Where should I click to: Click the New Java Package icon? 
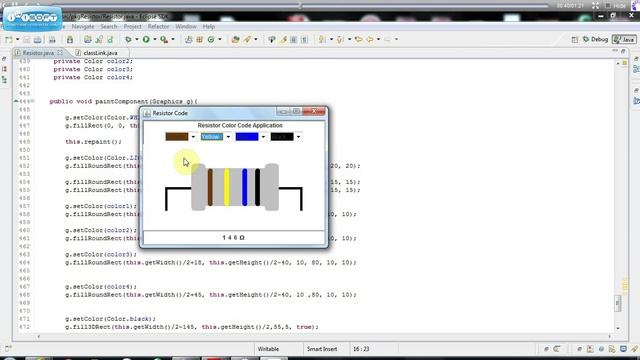tap(99, 40)
